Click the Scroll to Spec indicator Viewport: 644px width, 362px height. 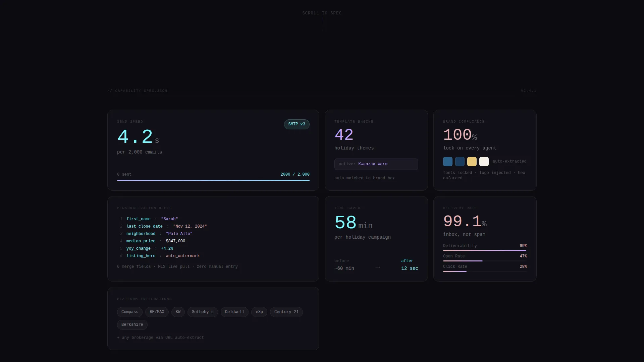pyautogui.click(x=322, y=13)
